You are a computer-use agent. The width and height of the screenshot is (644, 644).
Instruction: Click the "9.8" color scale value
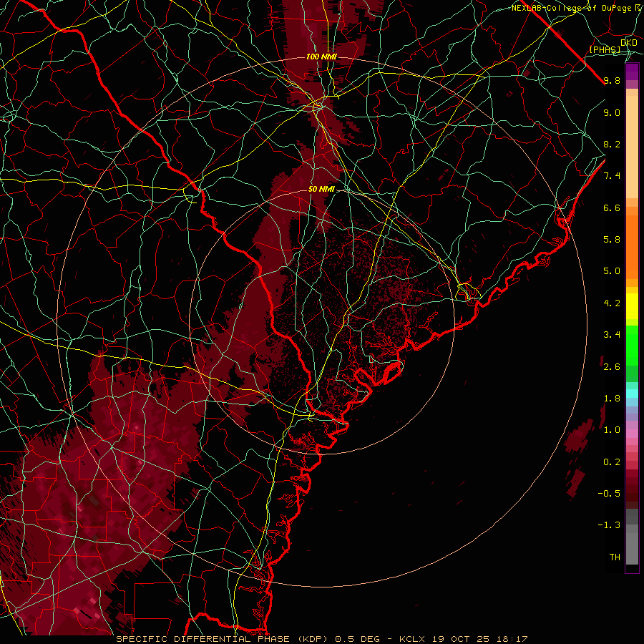click(612, 80)
